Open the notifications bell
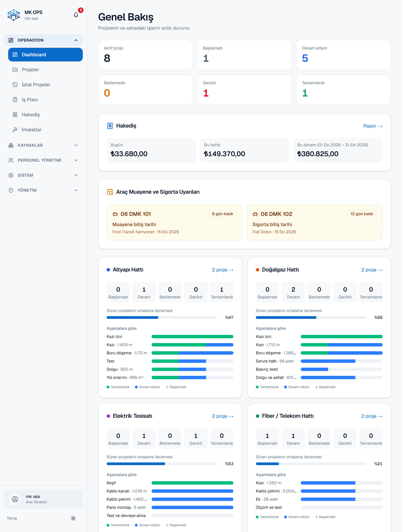Screen dimensions: 402x532 (76, 15)
